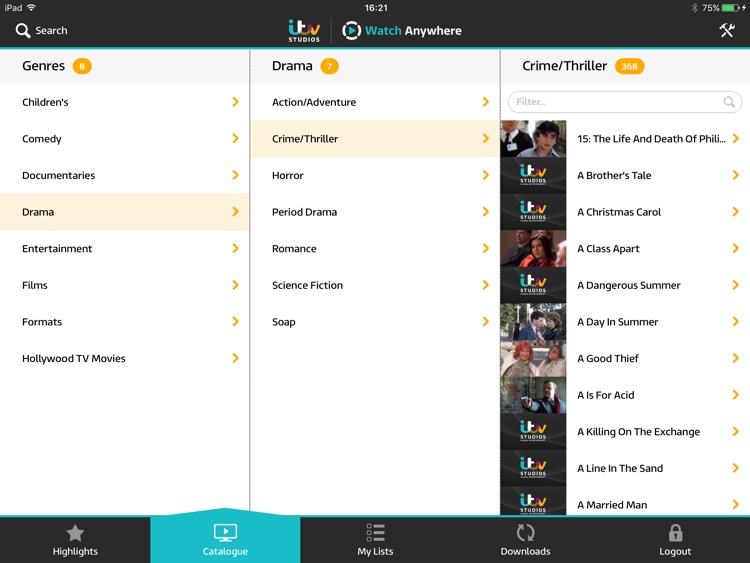Tap the 16:21 clock in status bar
The width and height of the screenshot is (750, 563).
(376, 8)
